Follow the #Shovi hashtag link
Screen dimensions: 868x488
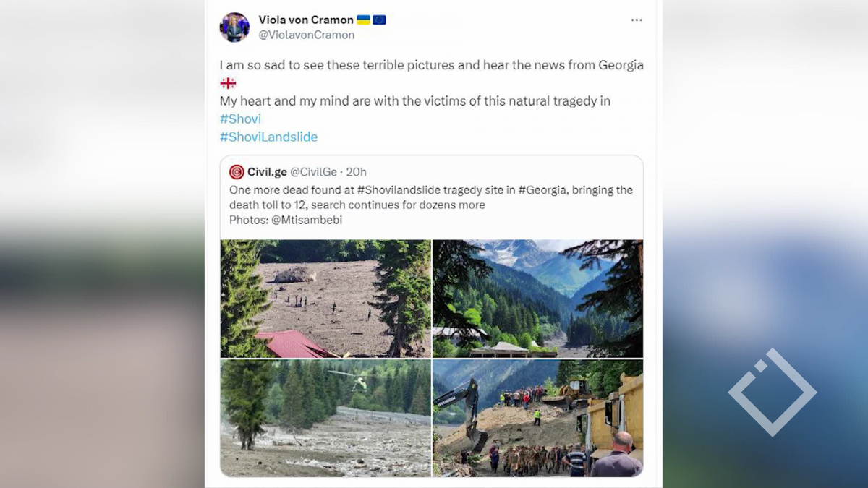[x=240, y=119]
